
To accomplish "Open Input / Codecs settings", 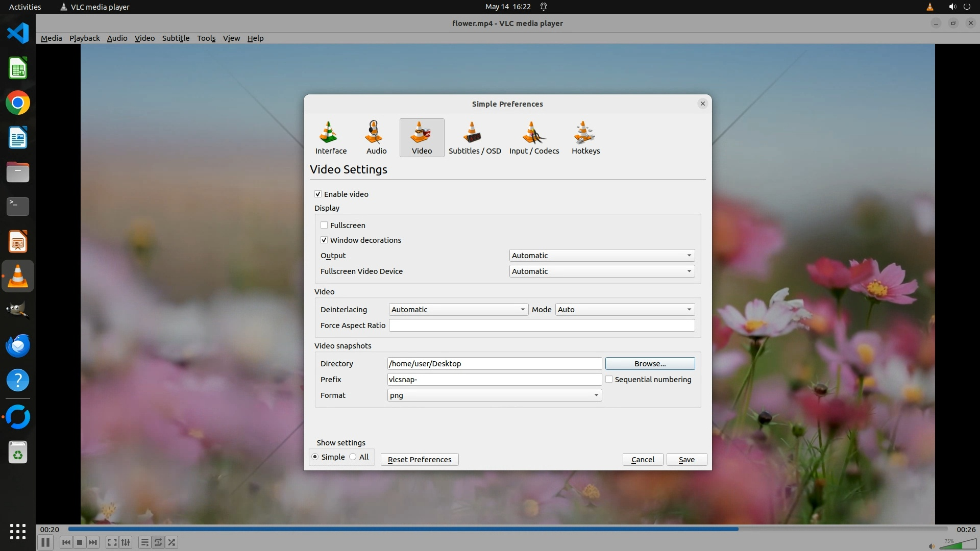I will pyautogui.click(x=534, y=138).
